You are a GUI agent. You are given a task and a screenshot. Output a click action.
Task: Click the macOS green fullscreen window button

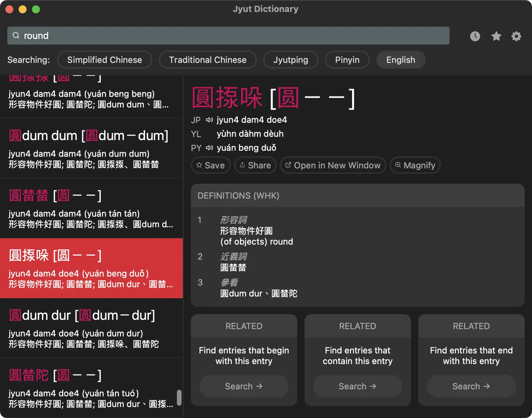point(36,9)
